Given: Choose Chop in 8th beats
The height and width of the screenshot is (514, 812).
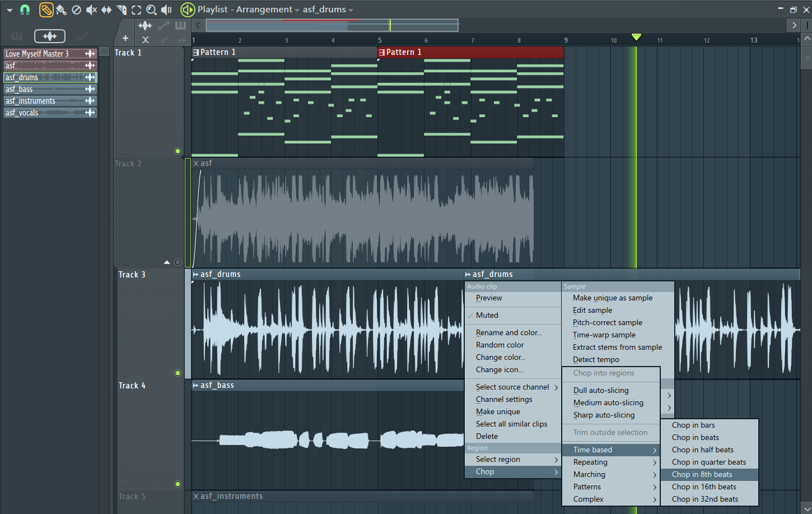Looking at the screenshot, I should coord(702,474).
